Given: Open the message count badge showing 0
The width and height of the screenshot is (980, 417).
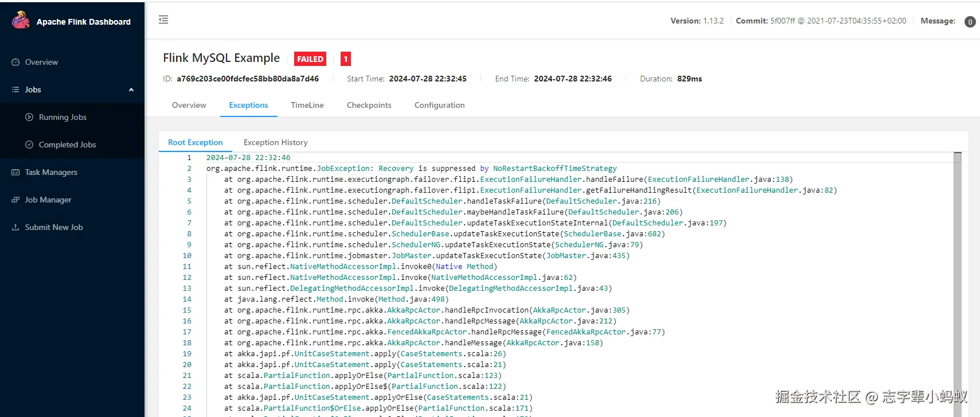Looking at the screenshot, I should [970, 22].
